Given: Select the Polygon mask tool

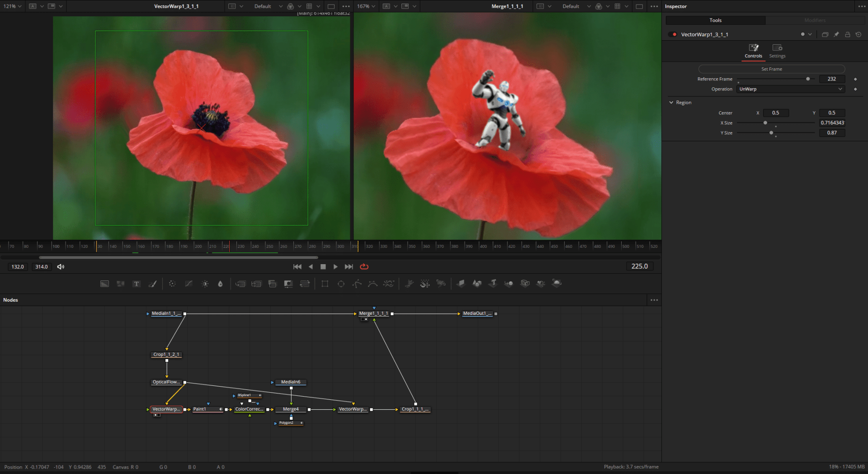Looking at the screenshot, I should [357, 284].
